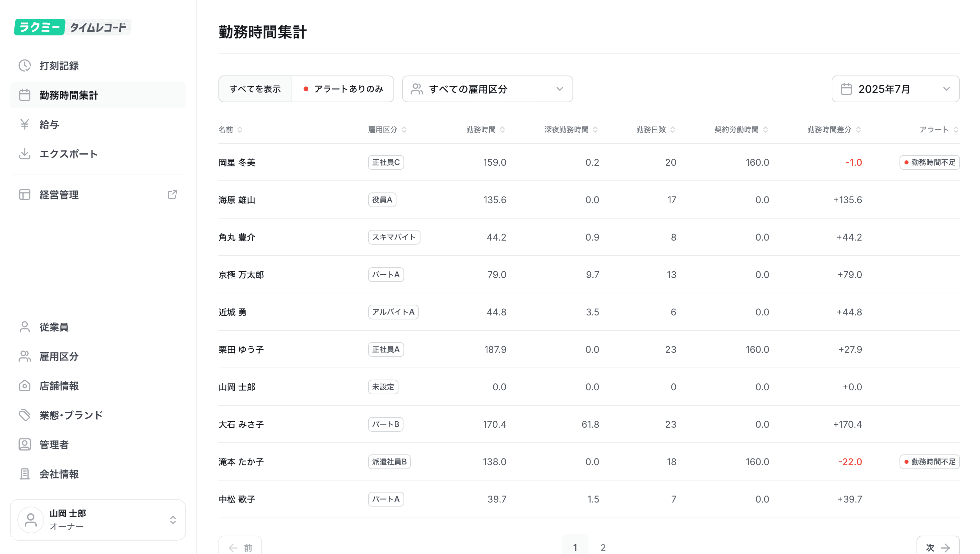Viewport: 980px width, 554px height.
Task: Click the 次 next page button
Action: (938, 547)
